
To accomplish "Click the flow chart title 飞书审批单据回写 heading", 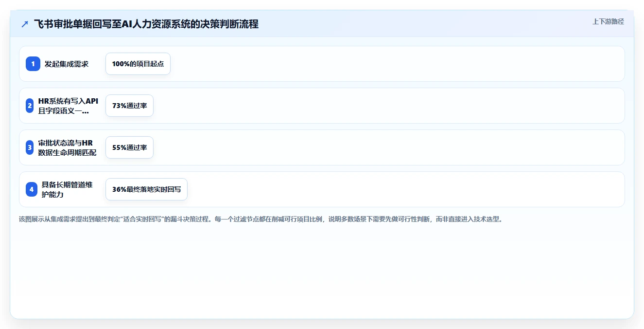I will pyautogui.click(x=146, y=24).
